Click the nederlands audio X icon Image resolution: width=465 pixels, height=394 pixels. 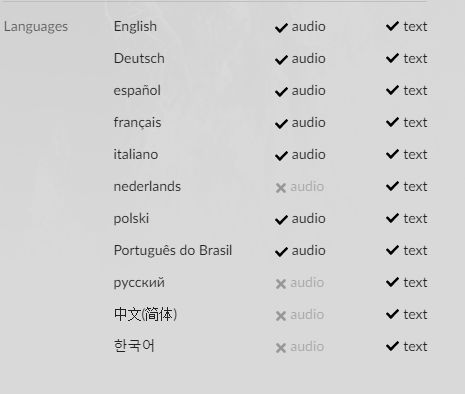click(x=281, y=188)
